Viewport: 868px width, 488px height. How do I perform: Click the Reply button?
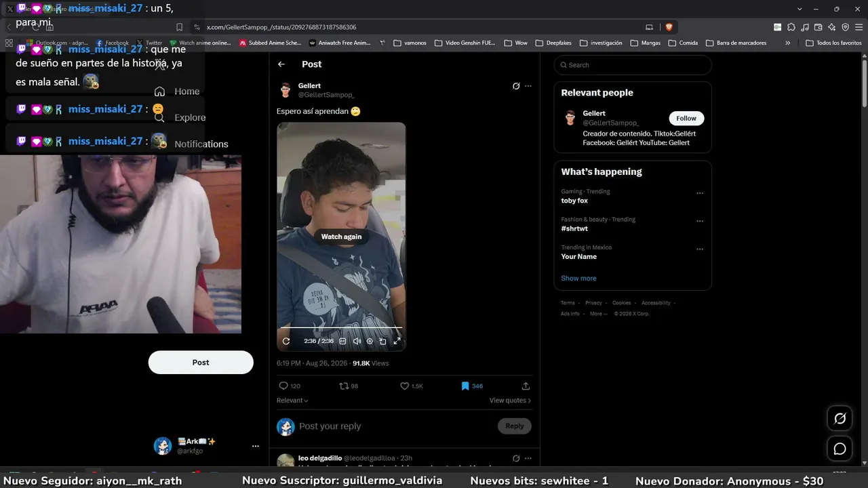515,426
